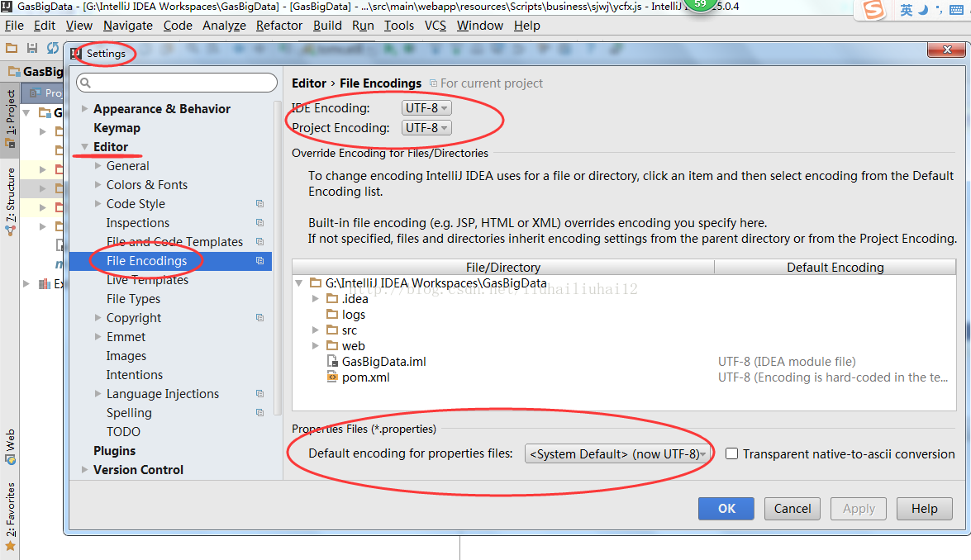This screenshot has height=560, width=971.
Task: Click the Synchronize toolbar icon
Action: (x=53, y=49)
